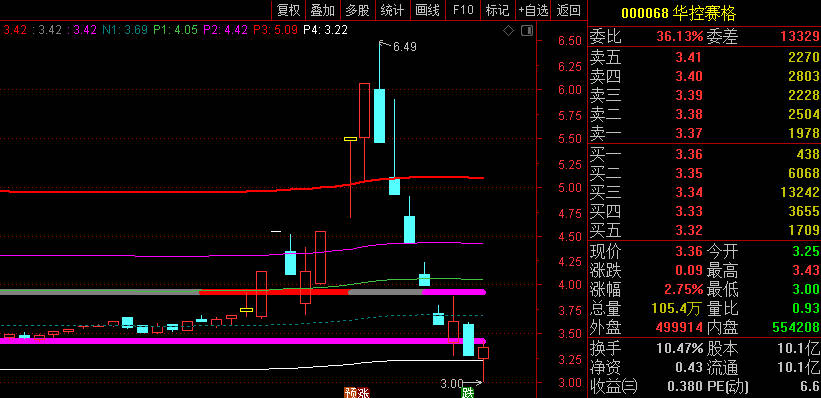Click the diamond indicator icon above the chart
This screenshot has height=398, width=821.
coord(508,31)
